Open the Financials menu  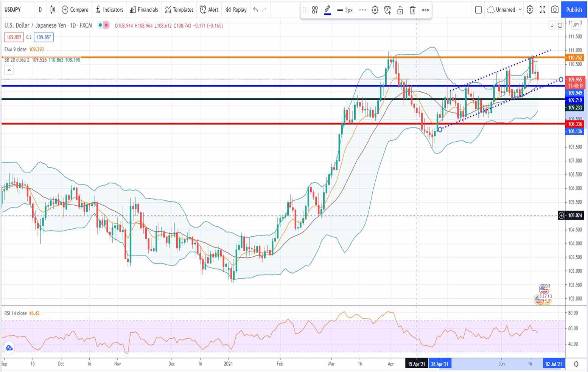click(144, 10)
